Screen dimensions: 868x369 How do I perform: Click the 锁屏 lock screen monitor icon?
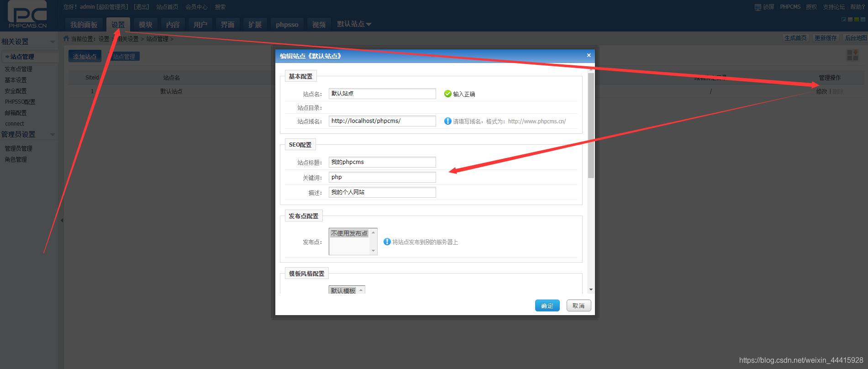[758, 7]
